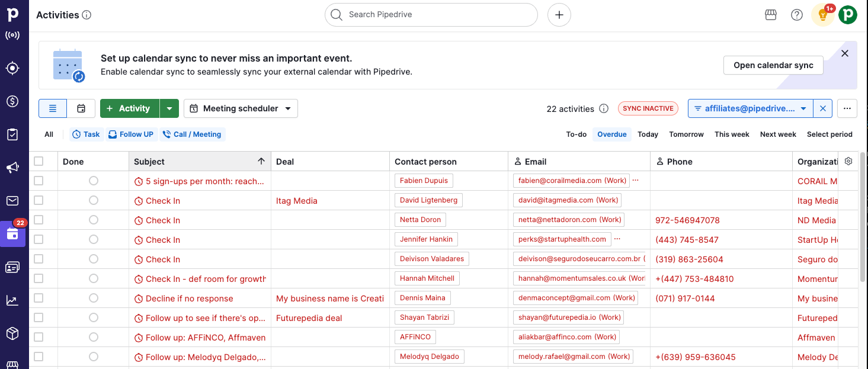Viewport: 868px width, 369px height.
Task: Mark Decline if no response as done
Action: 93,298
